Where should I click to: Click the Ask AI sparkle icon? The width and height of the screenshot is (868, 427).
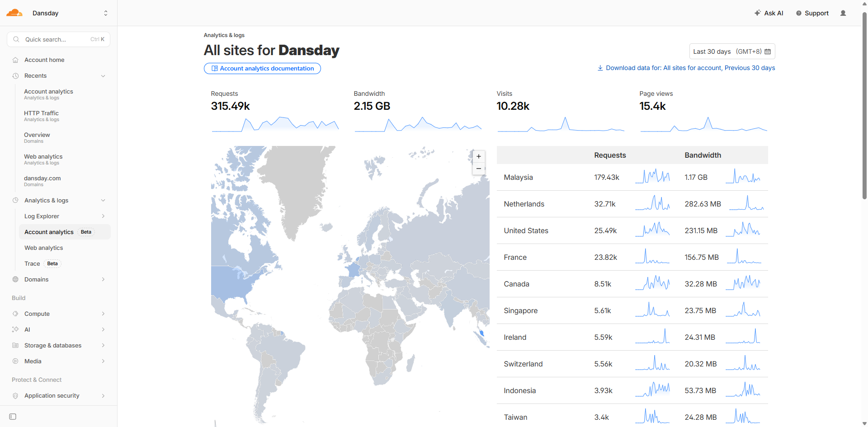pyautogui.click(x=758, y=13)
